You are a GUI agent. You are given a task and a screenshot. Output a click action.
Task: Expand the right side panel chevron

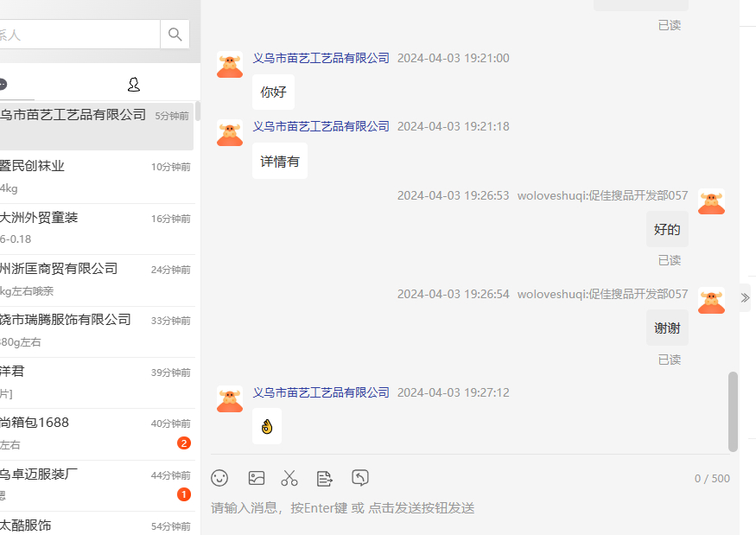(x=745, y=297)
